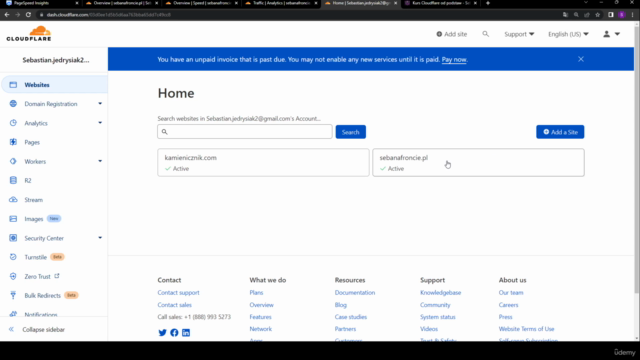Bookmark page with the star icon
The image size is (640, 360).
pos(598,15)
